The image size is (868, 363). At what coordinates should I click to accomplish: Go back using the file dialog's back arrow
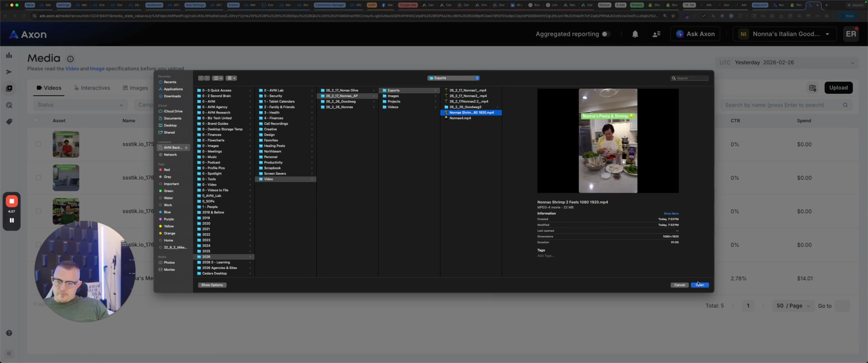201,78
